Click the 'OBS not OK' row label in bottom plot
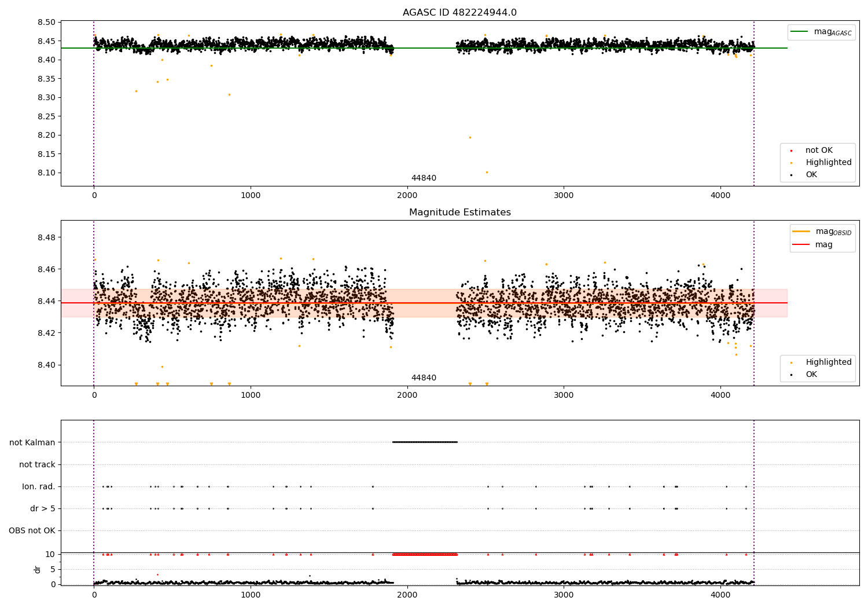 pos(32,531)
